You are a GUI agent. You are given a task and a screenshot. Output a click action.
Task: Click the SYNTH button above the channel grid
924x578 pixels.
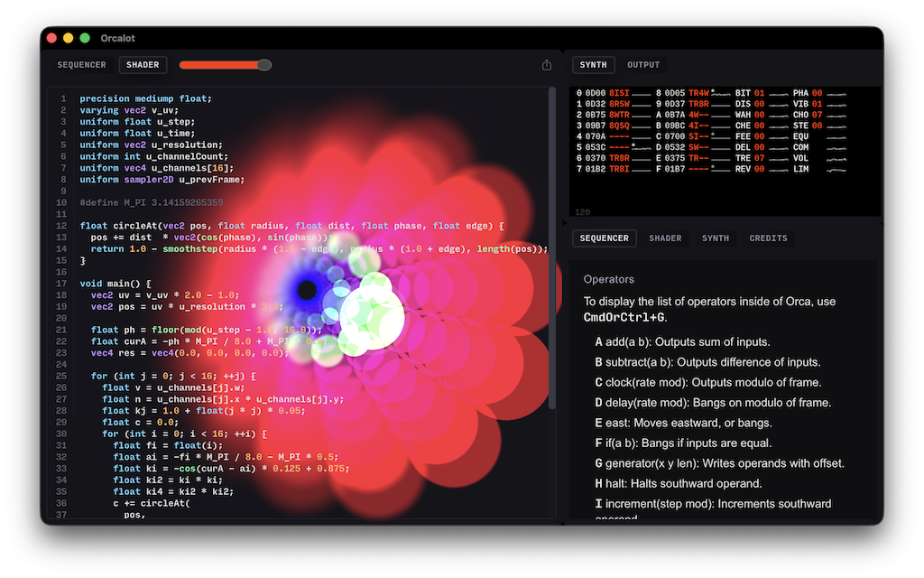[593, 64]
